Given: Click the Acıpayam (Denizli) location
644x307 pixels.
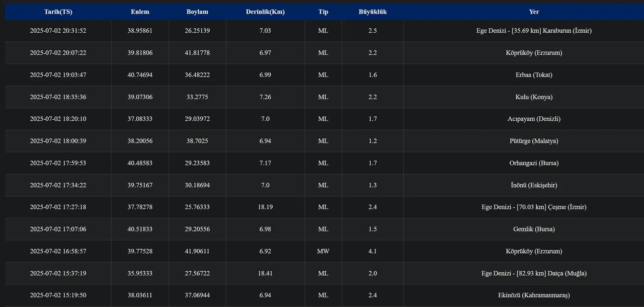Looking at the screenshot, I should tap(534, 119).
